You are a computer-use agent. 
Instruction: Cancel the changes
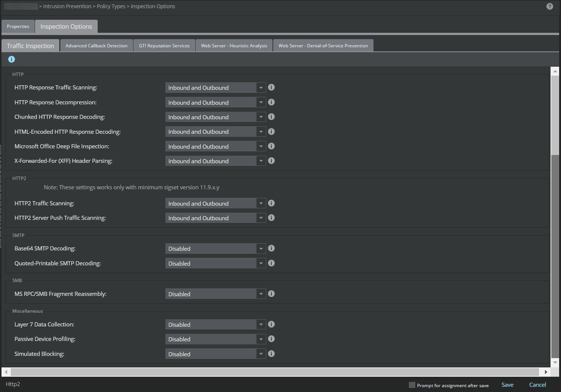(538, 385)
